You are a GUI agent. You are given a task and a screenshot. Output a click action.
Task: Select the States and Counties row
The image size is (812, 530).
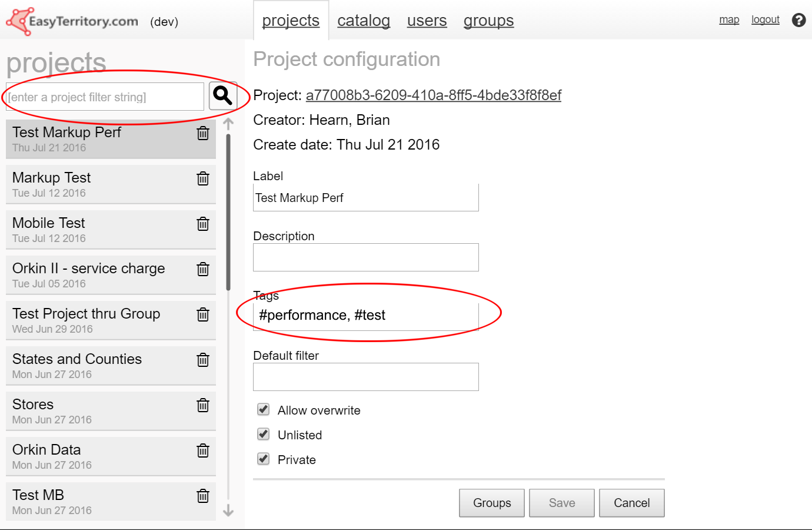[x=111, y=366]
